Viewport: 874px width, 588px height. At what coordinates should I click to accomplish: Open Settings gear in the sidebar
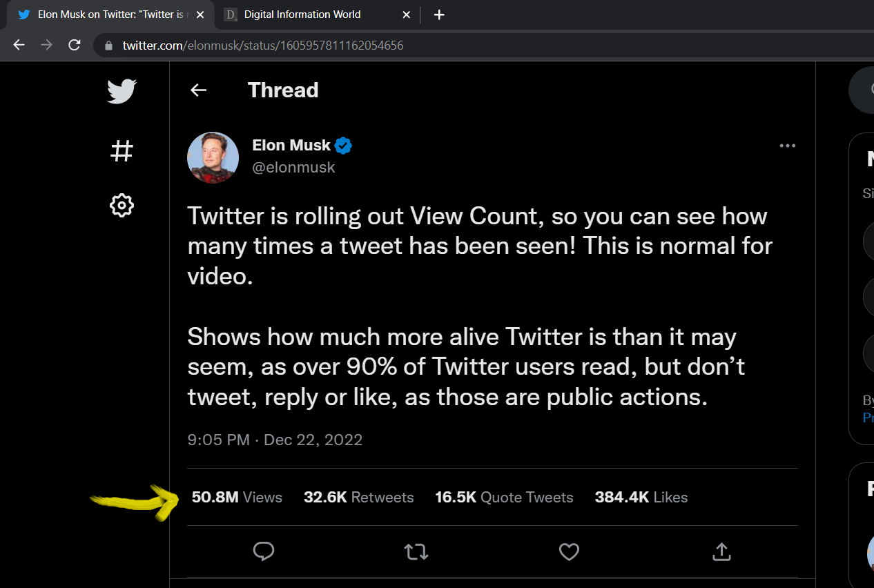(122, 206)
